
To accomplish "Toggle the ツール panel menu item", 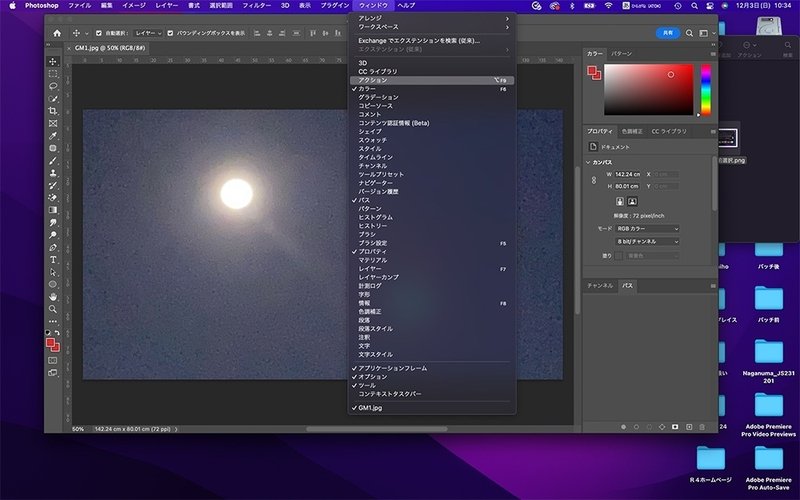I will (432, 385).
